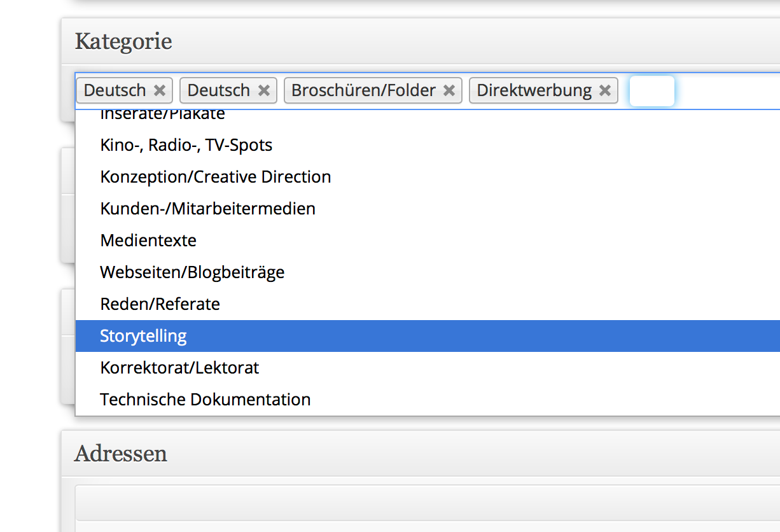Select Technische Dokumentation option
The width and height of the screenshot is (780, 532).
[x=428, y=400]
